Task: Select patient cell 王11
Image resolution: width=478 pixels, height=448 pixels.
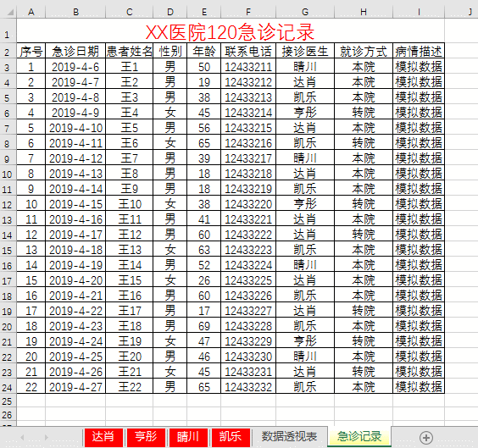Action: (130, 218)
